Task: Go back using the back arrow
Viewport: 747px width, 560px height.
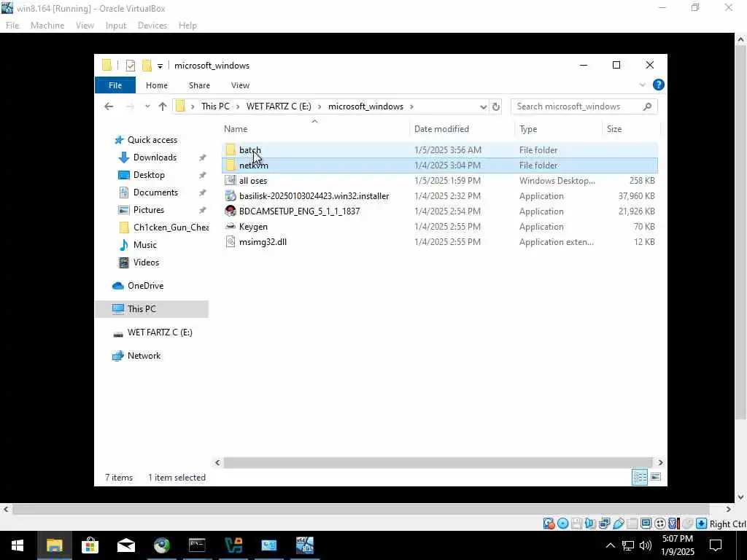Action: pos(109,106)
